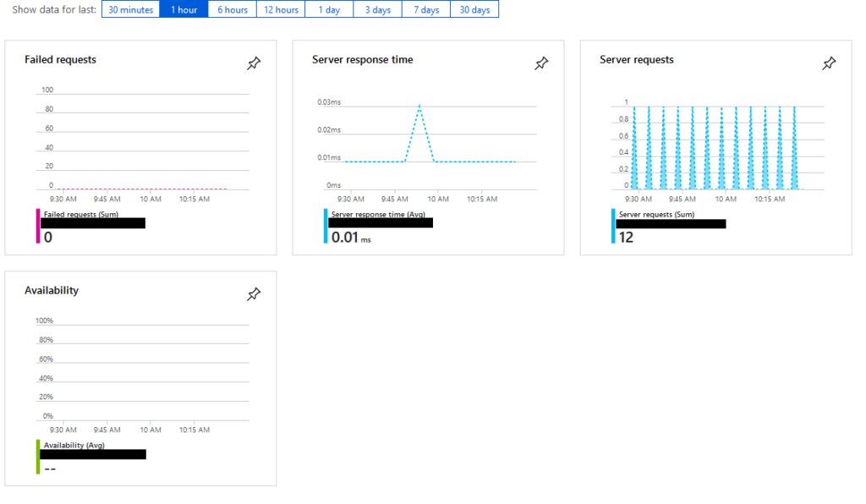866x504 pixels.
Task: Click the response time peak on chart
Action: click(419, 106)
